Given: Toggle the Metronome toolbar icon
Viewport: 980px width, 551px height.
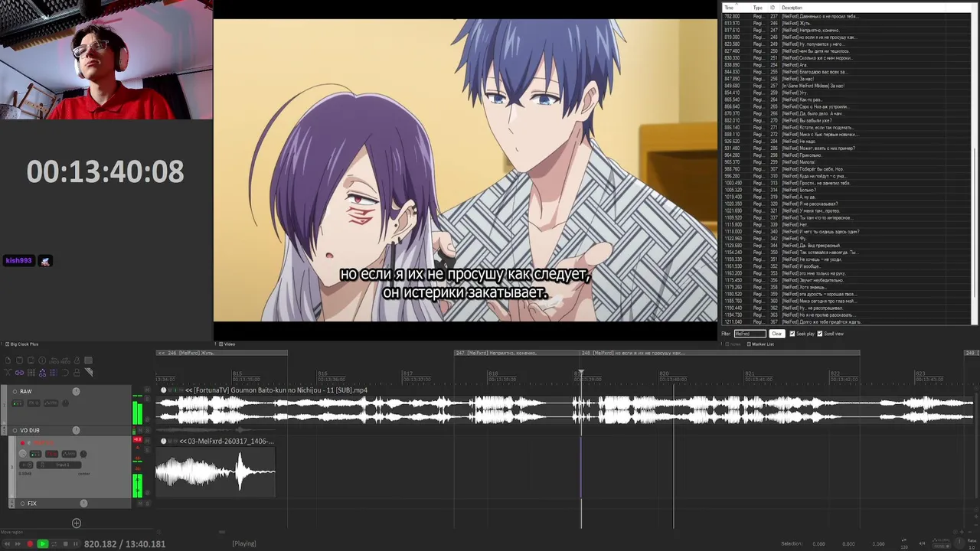Looking at the screenshot, I should (77, 360).
